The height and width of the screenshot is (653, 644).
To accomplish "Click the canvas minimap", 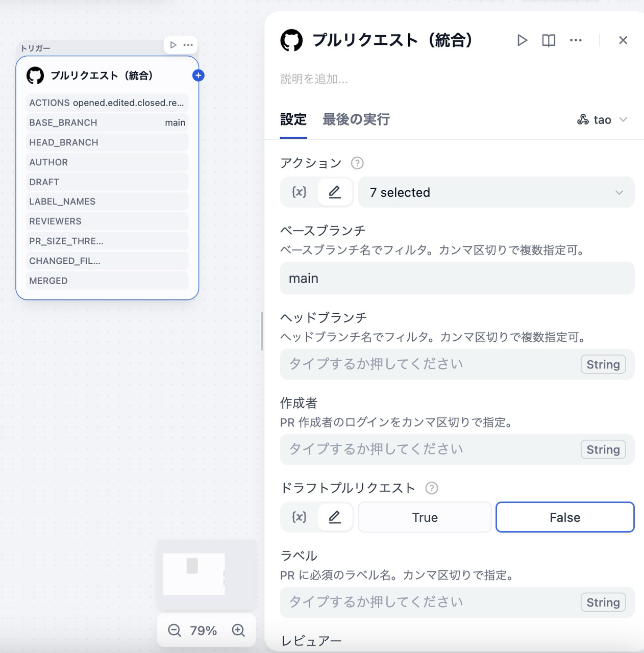I will point(206,574).
